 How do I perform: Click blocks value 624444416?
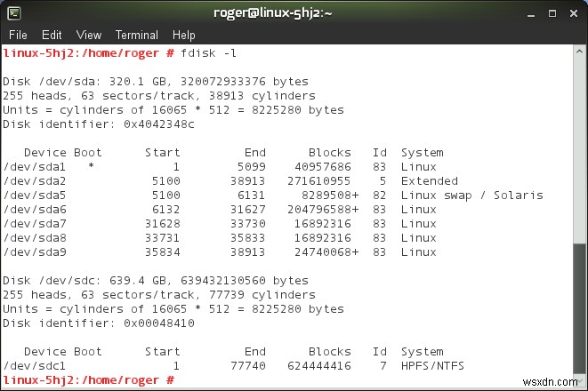(319, 365)
